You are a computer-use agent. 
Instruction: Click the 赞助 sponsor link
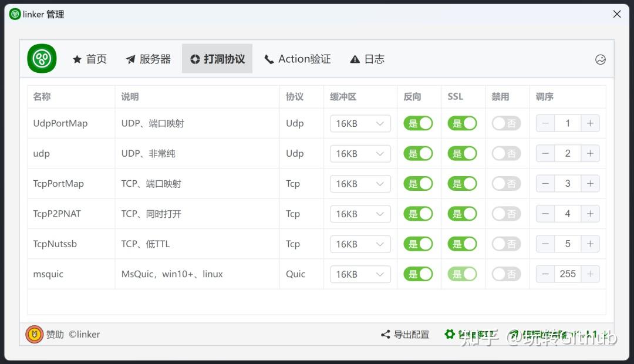(55, 335)
